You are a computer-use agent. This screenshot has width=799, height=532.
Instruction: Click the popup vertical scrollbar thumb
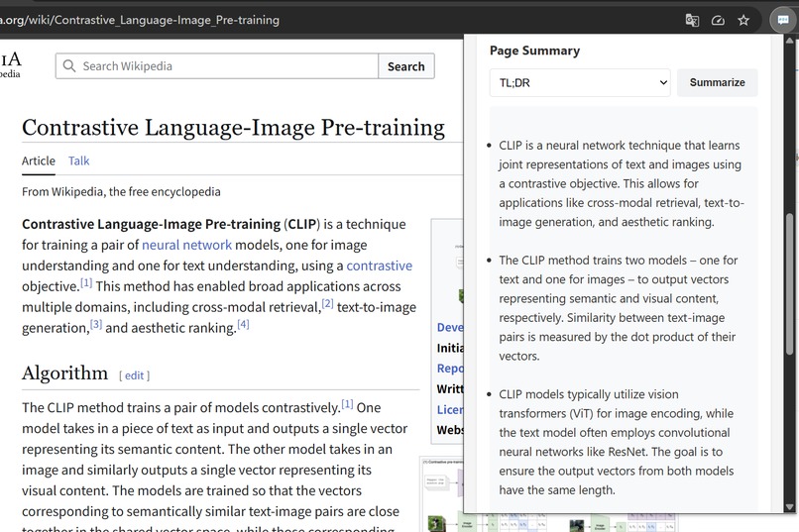[789, 283]
